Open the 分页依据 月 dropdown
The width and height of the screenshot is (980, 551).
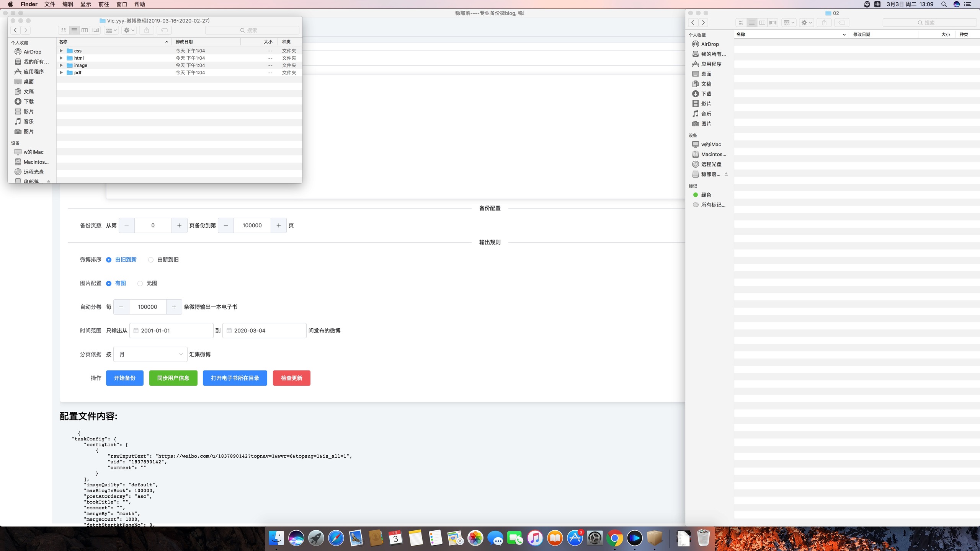150,354
